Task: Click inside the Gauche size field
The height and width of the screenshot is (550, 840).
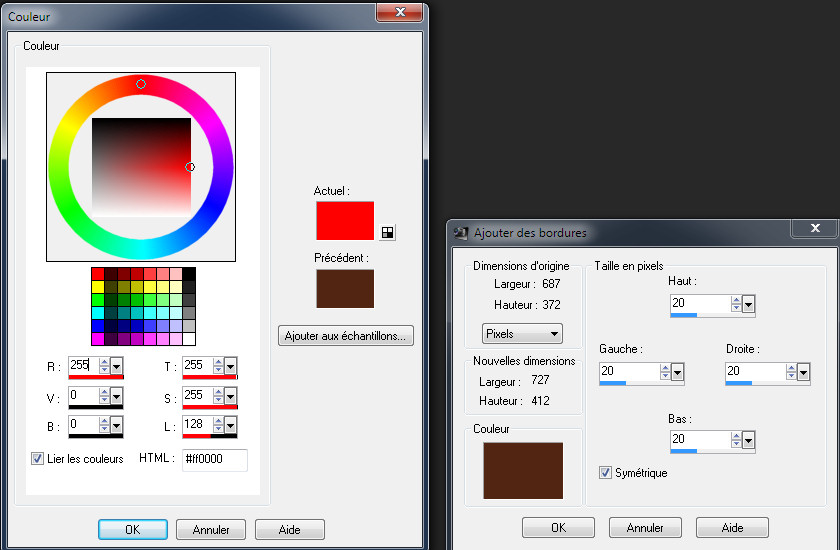Action: tap(628, 371)
